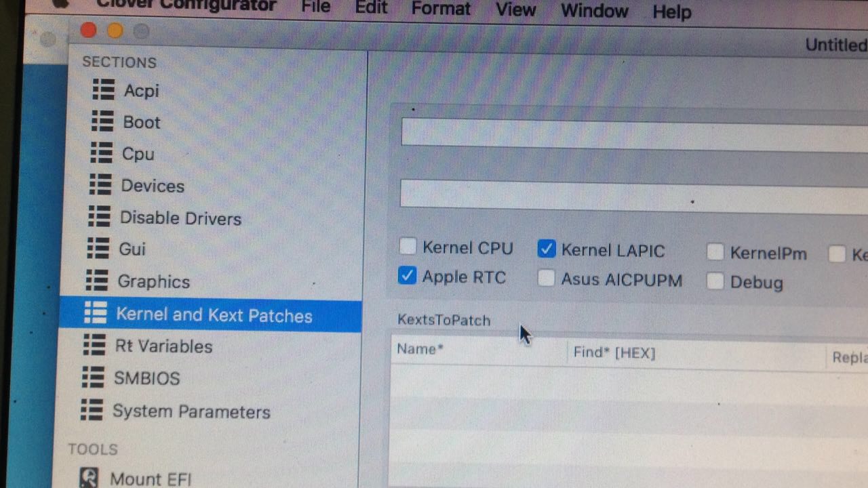
Task: Open the Window menu
Action: point(595,10)
